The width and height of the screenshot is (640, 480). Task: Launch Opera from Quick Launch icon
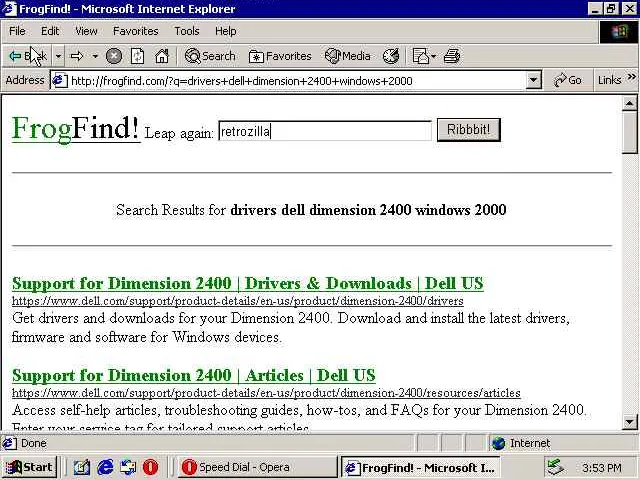[x=151, y=467]
